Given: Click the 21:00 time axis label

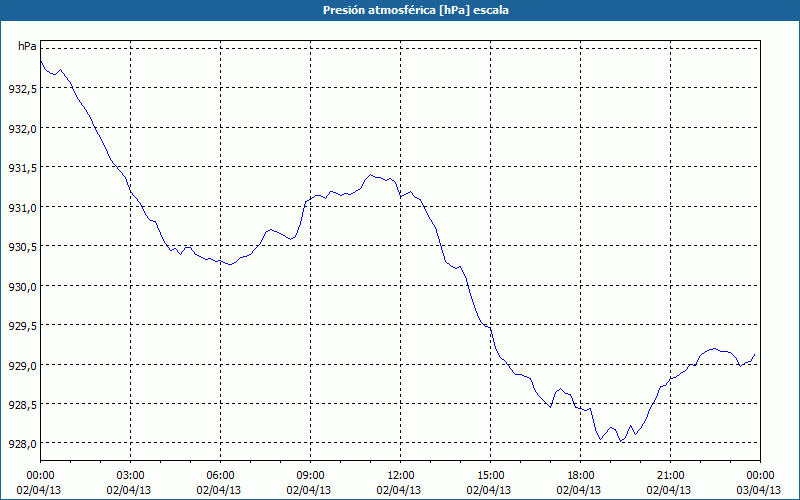Looking at the screenshot, I should pos(670,476).
